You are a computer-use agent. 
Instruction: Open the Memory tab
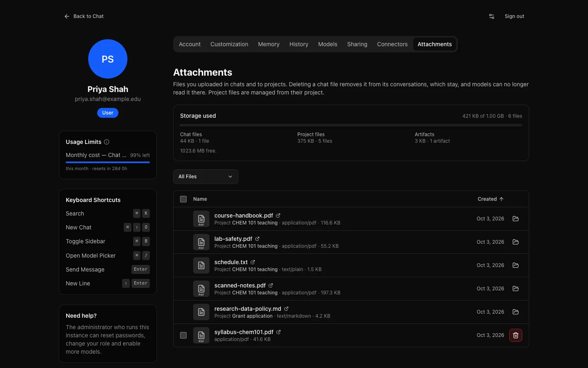pyautogui.click(x=269, y=44)
